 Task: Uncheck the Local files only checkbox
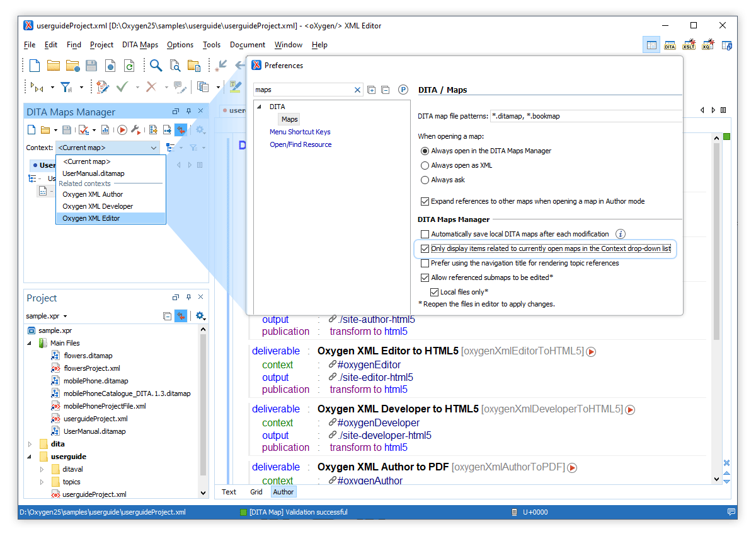pyautogui.click(x=434, y=292)
